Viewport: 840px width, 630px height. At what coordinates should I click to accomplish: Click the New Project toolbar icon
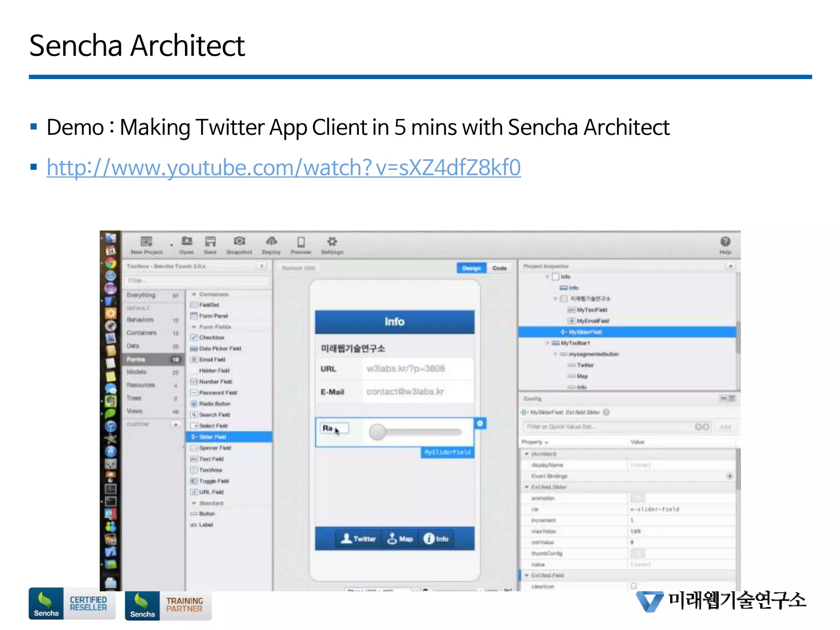pyautogui.click(x=146, y=242)
